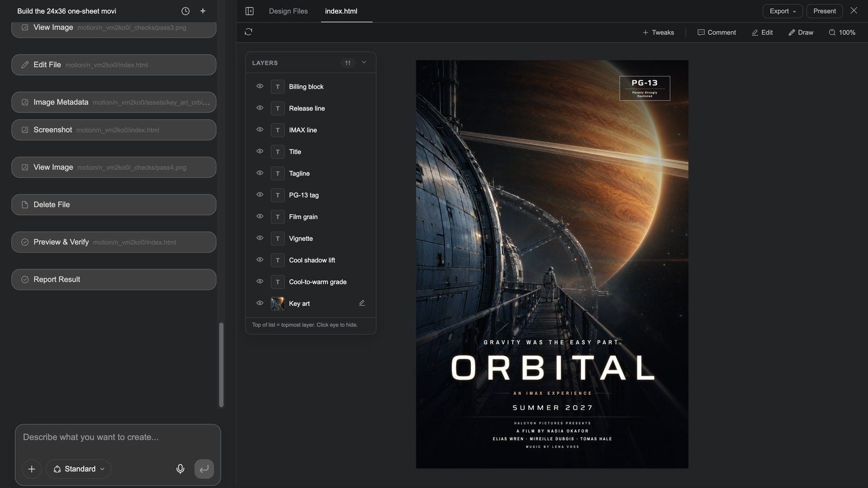The image size is (868, 488).
Task: Click the ORBITAL poster preview
Action: 552,264
